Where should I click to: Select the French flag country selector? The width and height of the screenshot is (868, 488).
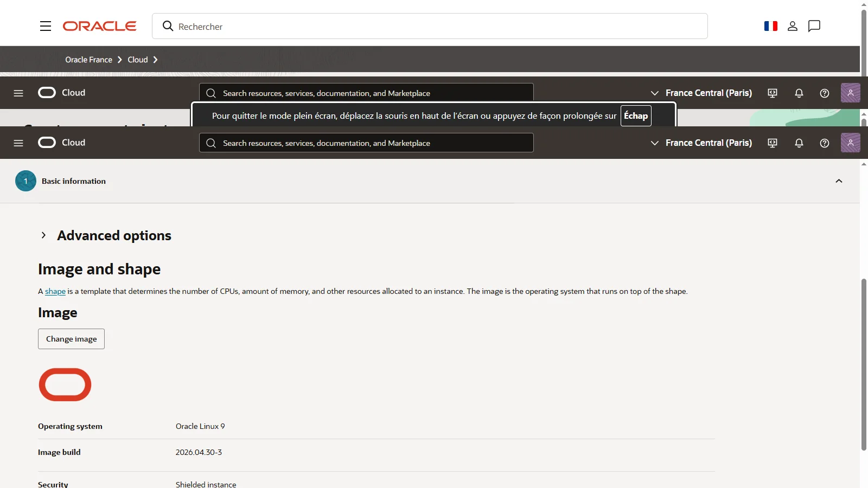pyautogui.click(x=771, y=26)
